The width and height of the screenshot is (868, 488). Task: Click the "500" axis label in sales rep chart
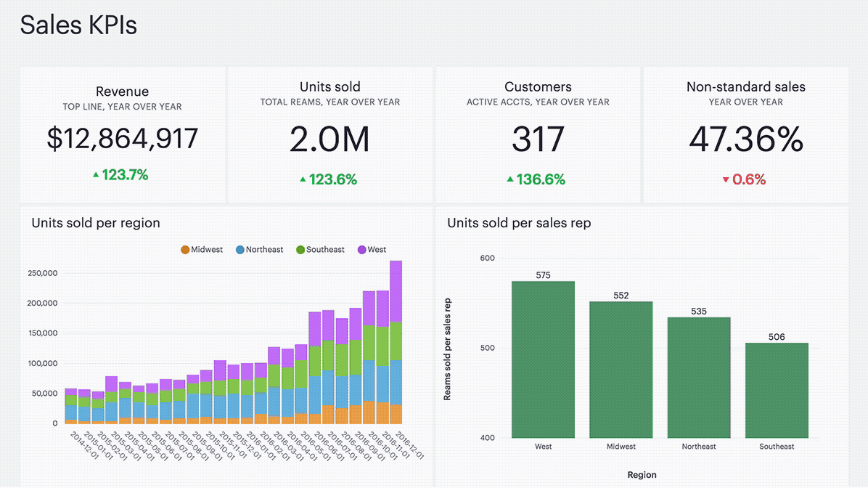(x=488, y=348)
